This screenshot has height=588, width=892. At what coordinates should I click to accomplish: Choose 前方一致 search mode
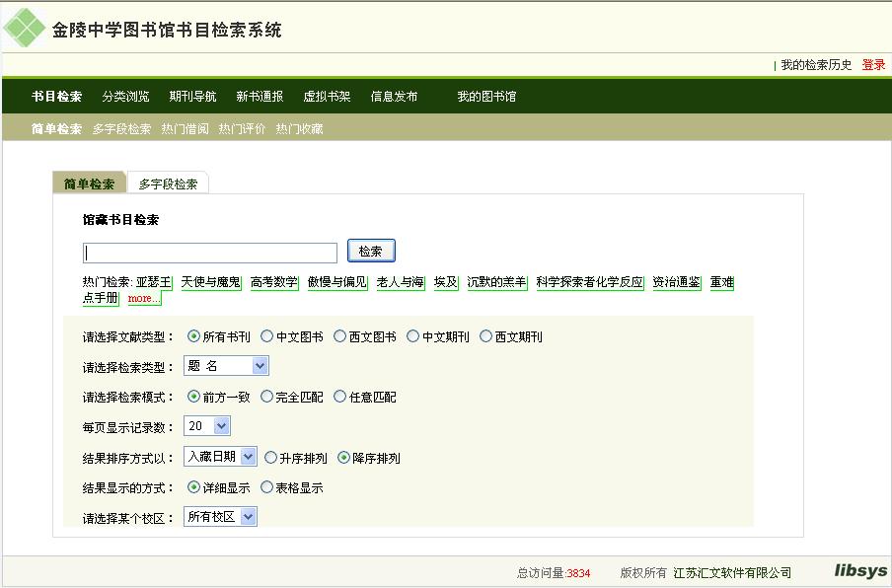[x=193, y=397]
